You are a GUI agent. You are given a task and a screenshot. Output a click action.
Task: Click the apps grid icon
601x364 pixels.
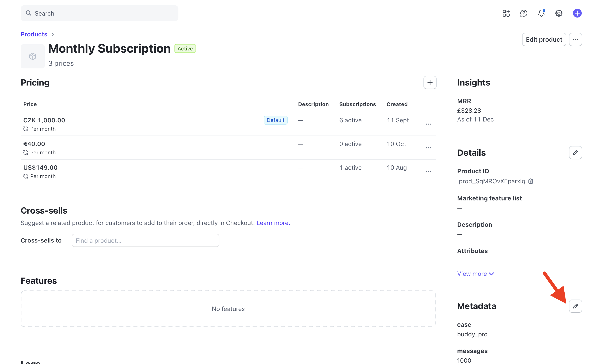[x=506, y=13]
